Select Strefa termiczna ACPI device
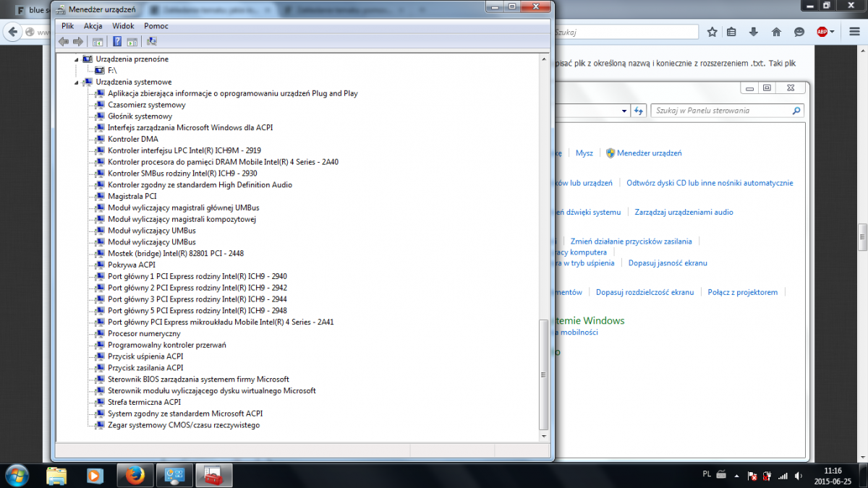 click(145, 402)
